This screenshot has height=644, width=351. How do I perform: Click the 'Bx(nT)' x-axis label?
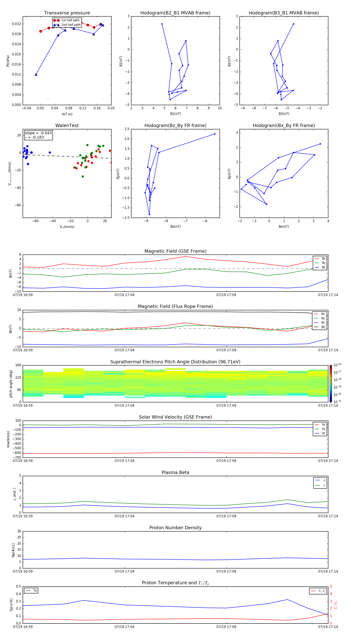click(x=284, y=227)
